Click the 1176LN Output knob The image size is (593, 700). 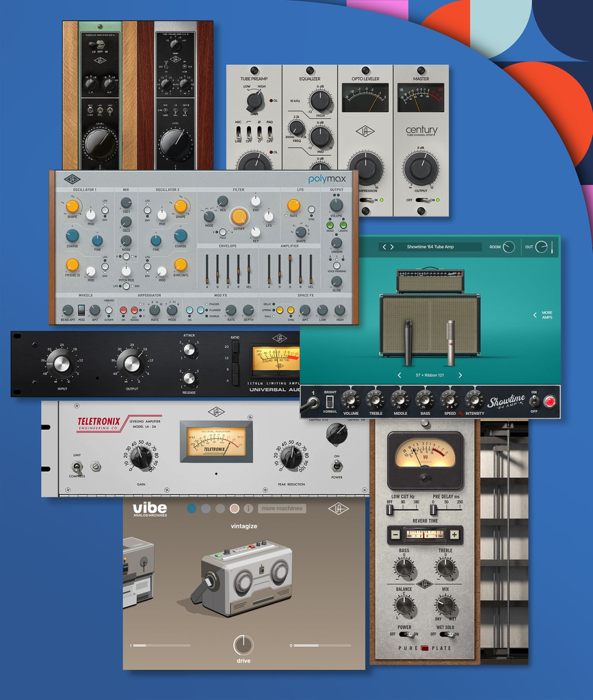tap(132, 364)
